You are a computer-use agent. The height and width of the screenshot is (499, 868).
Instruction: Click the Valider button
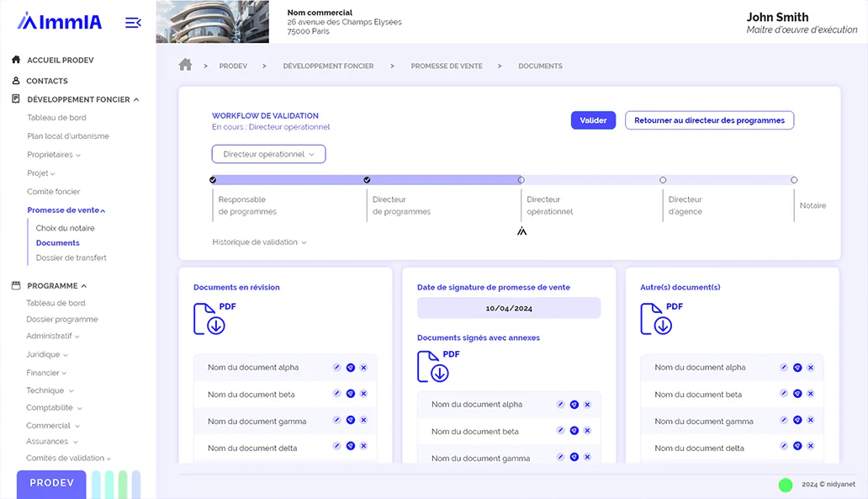tap(593, 120)
